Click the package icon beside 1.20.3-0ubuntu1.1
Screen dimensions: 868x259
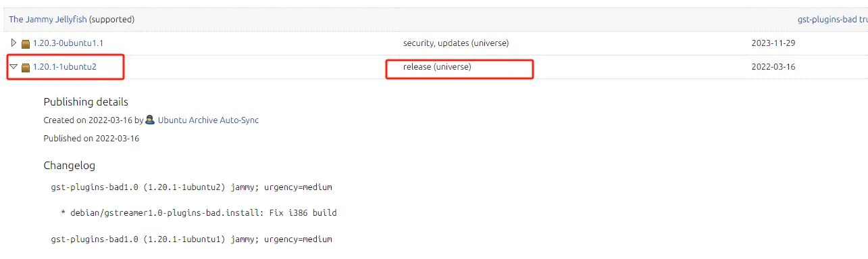coord(26,44)
